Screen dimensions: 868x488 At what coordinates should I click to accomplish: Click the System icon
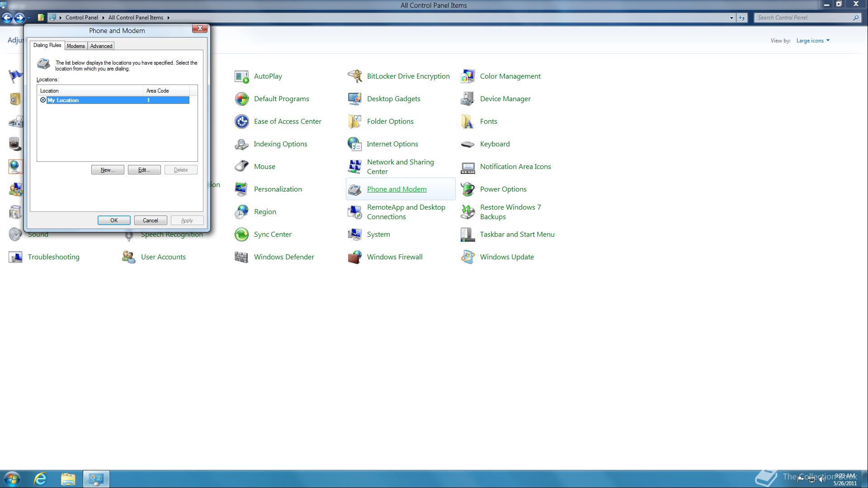354,235
